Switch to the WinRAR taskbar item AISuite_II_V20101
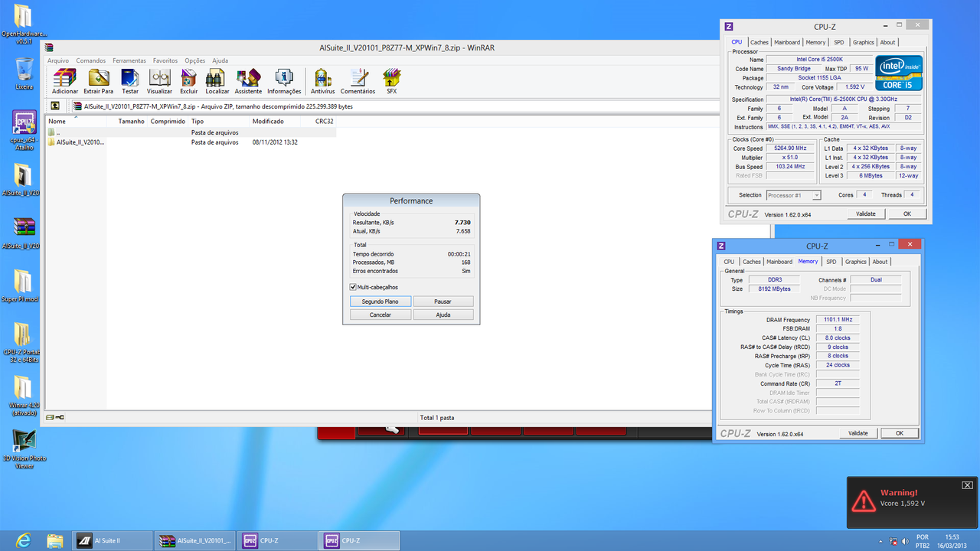The width and height of the screenshot is (980, 551). coord(194,540)
